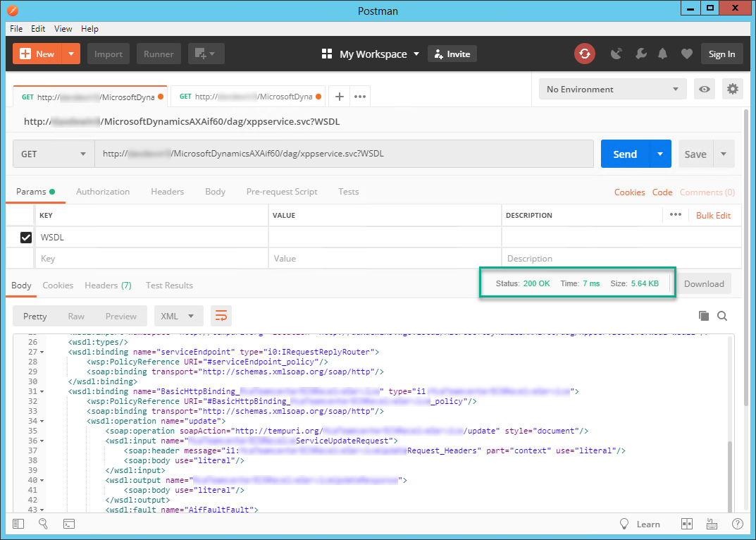
Task: Click the Import button
Action: [x=109, y=54]
